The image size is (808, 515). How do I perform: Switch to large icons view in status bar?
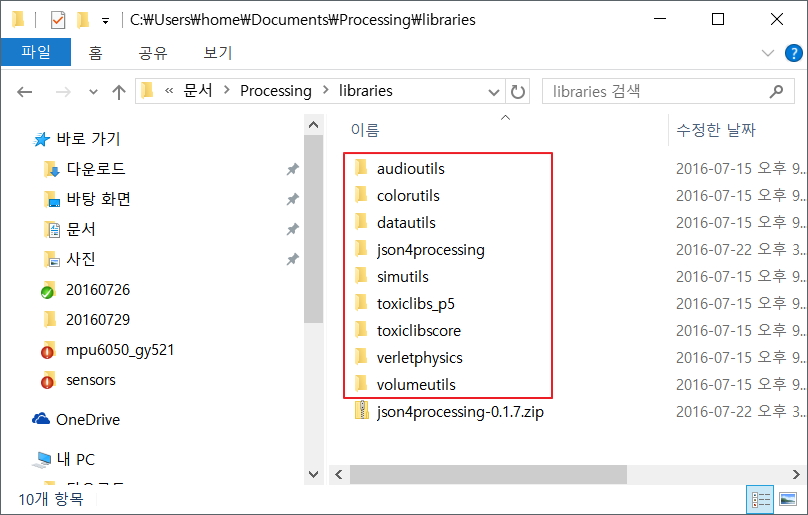pyautogui.click(x=788, y=500)
